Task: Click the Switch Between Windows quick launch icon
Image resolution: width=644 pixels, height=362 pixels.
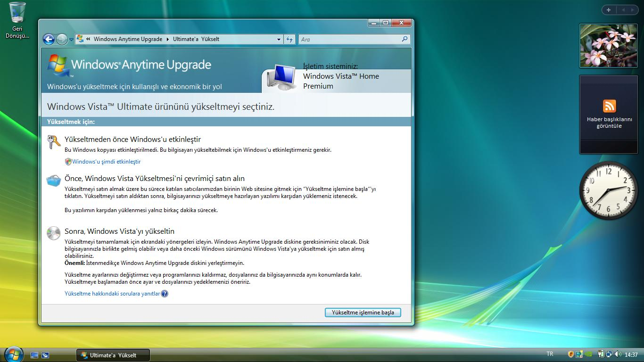Action: [45, 355]
